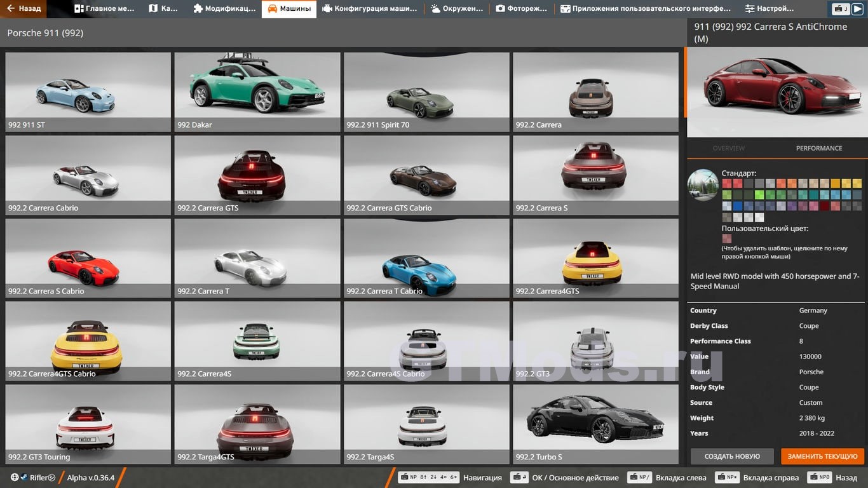The image size is (868, 488).
Task: Click the Steam icon beside Rifler
Action: (24, 478)
